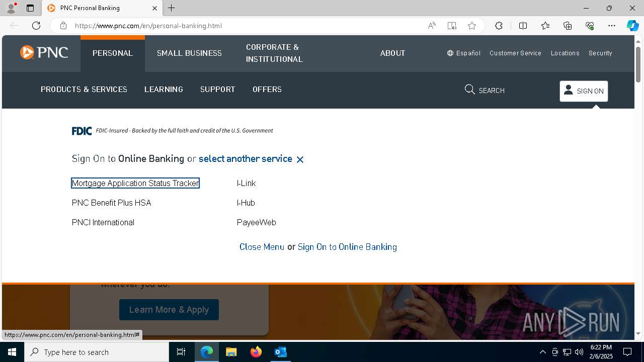Open immersive reader icon

click(452, 26)
